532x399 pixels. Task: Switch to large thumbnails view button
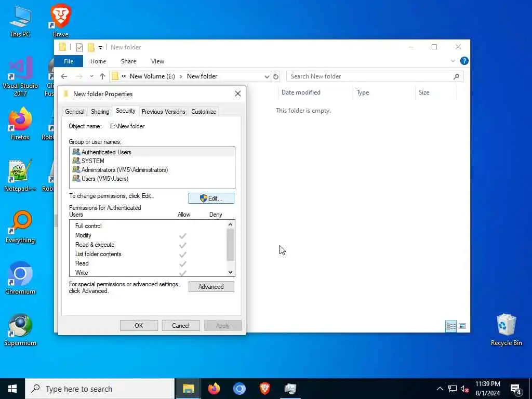[x=462, y=326]
